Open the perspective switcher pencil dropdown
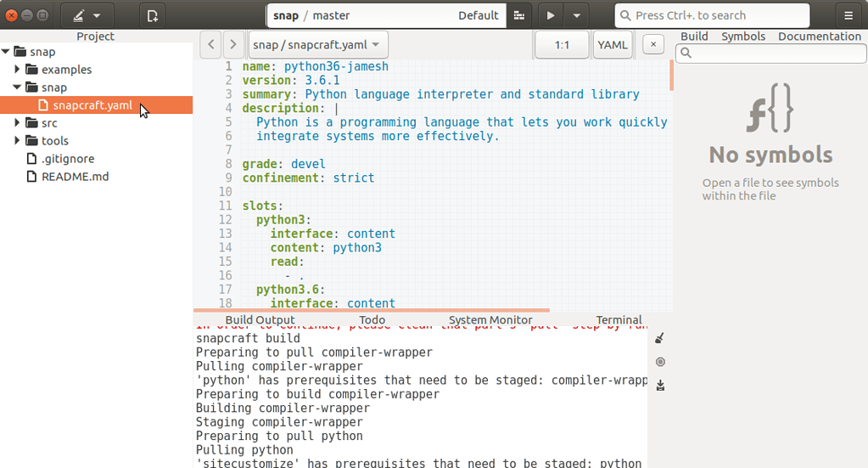868x468 pixels. click(87, 15)
